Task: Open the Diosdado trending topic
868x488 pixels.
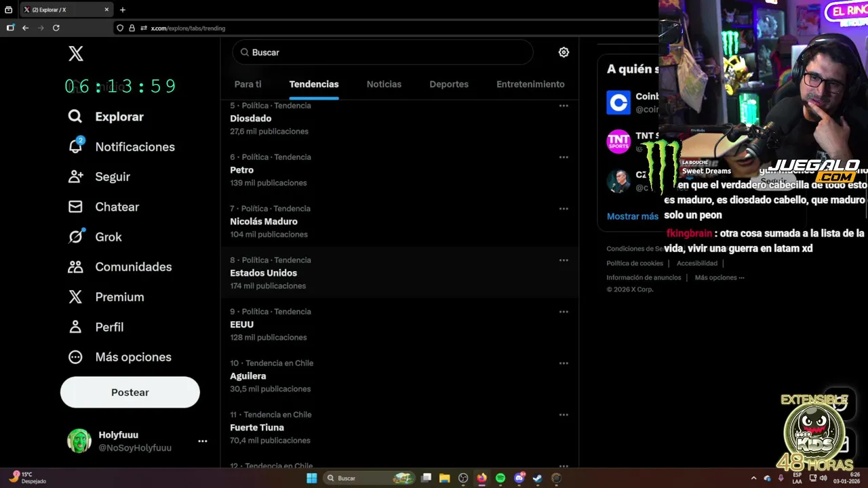Action: click(x=399, y=119)
